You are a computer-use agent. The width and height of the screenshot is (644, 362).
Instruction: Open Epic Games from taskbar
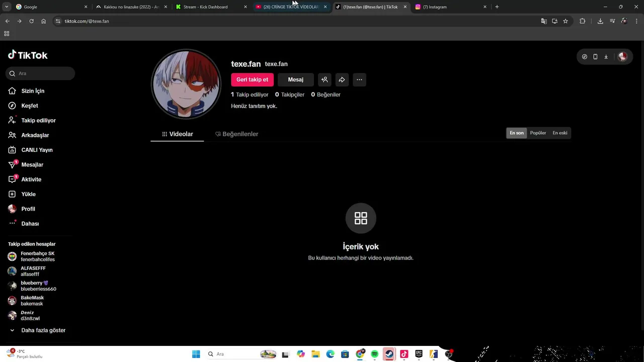[419, 354]
